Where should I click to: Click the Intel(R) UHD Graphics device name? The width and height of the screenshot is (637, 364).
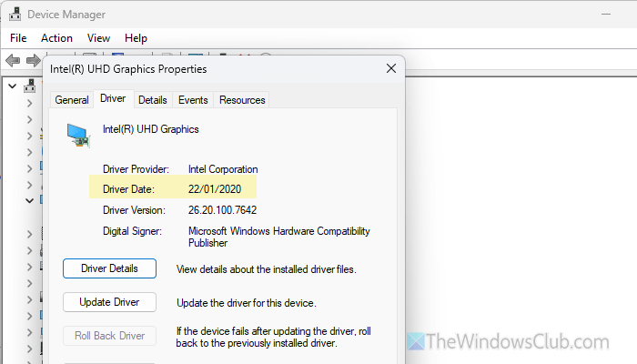151,129
